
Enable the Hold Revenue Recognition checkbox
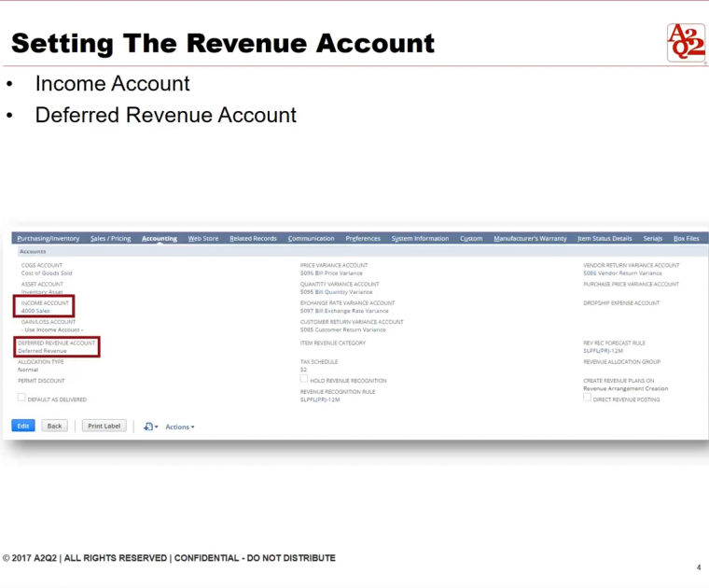tap(304, 379)
